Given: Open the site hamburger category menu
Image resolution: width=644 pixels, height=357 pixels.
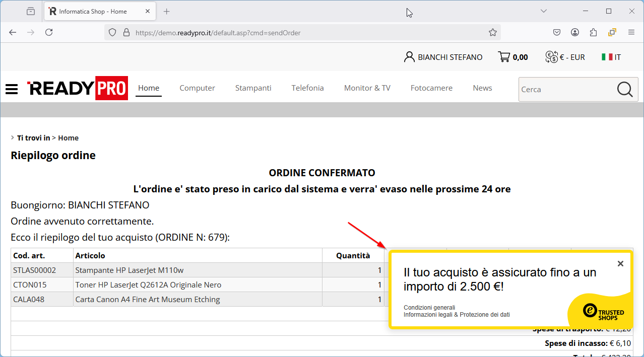Looking at the screenshot, I should pos(12,89).
